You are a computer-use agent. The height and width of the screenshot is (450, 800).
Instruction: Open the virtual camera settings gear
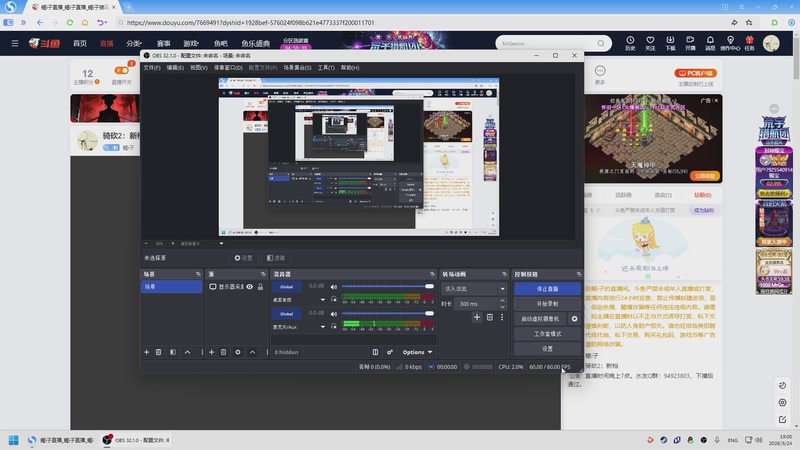click(x=574, y=319)
